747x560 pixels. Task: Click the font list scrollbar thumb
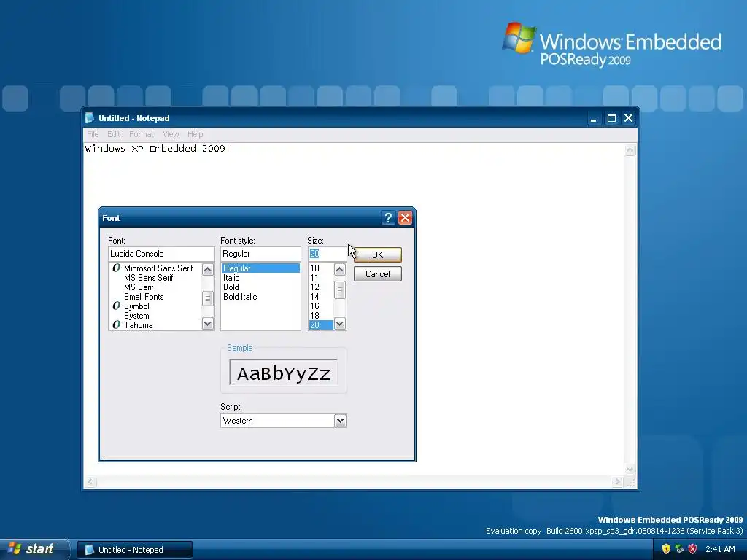208,298
